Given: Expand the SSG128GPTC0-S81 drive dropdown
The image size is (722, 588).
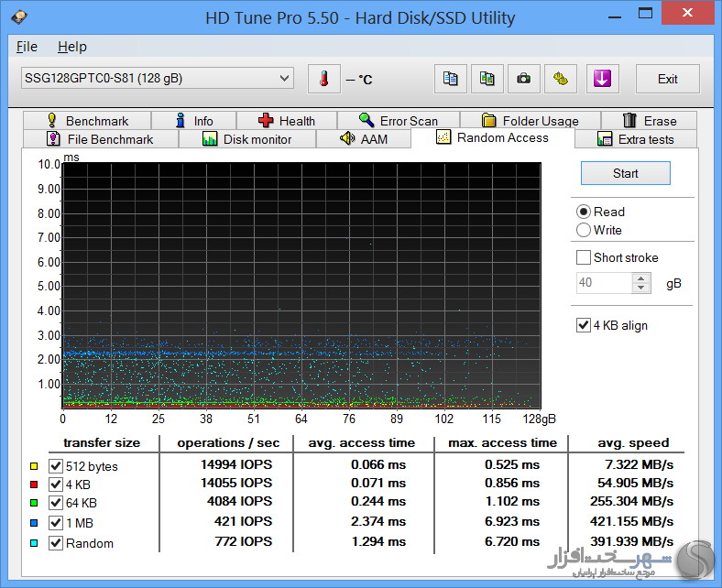Looking at the screenshot, I should (283, 79).
